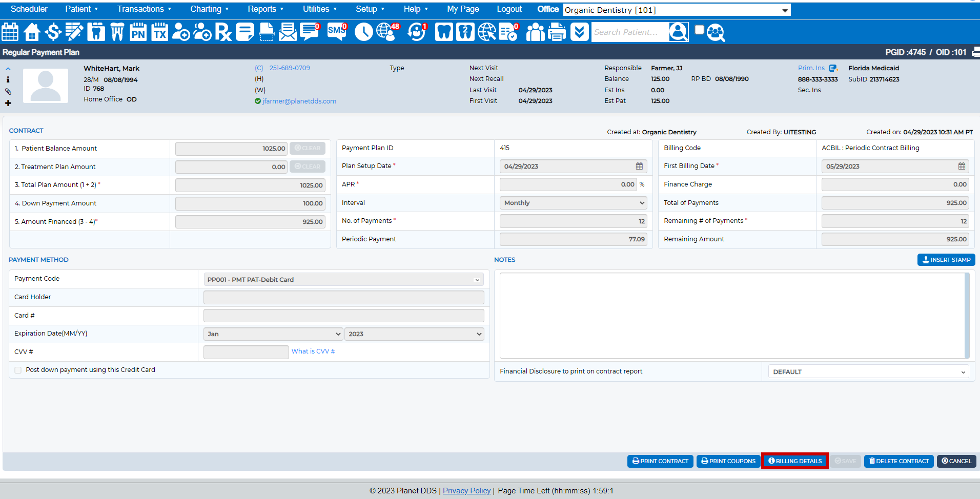Open the chat messages icon
The height and width of the screenshot is (499, 980).
pos(310,32)
